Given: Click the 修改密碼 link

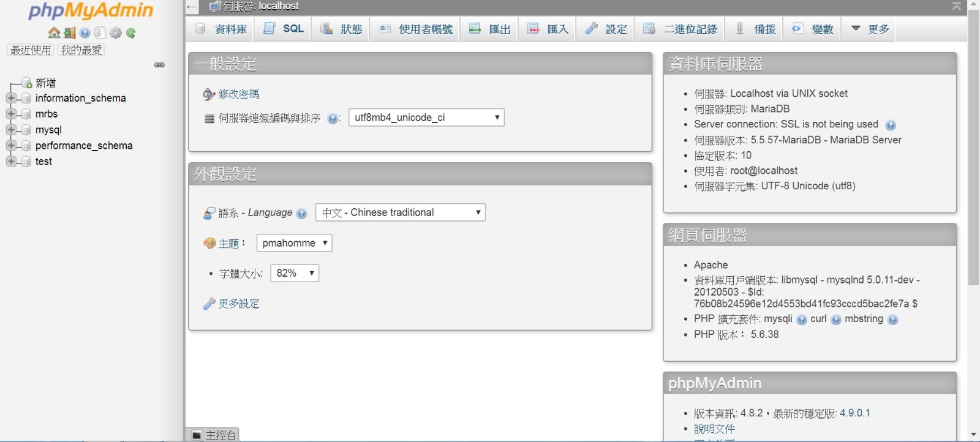Looking at the screenshot, I should pos(238,94).
